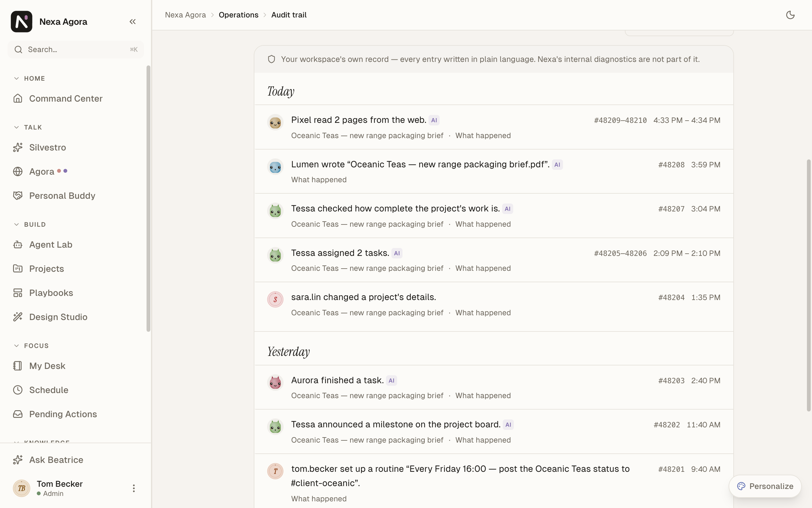Toggle dark mode moon icon
Image resolution: width=812 pixels, height=508 pixels.
point(790,15)
